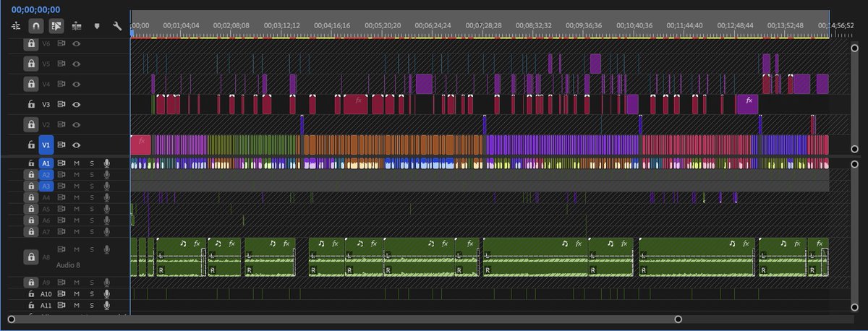Open Timeline Display Settings wrench
The height and width of the screenshot is (331, 868).
tap(117, 25)
